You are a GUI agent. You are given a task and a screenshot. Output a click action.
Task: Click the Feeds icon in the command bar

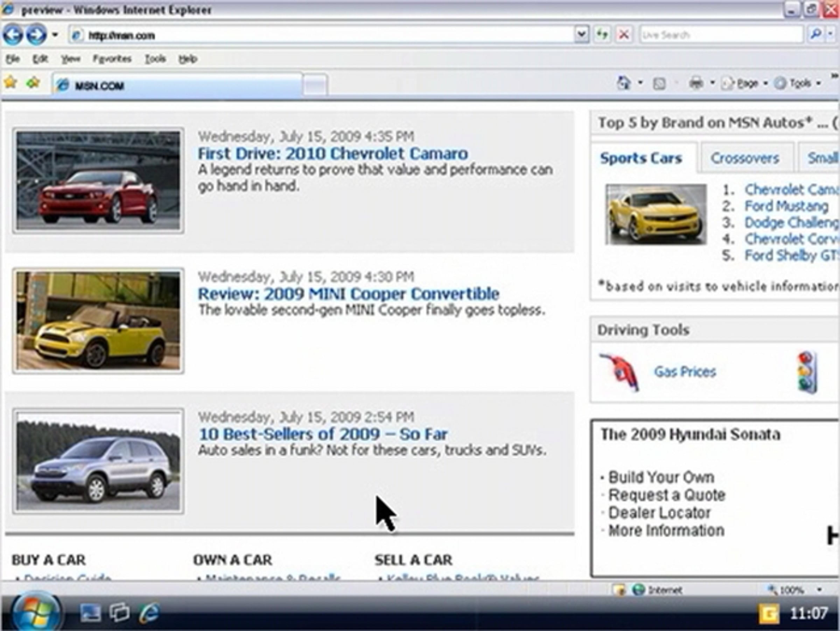659,83
